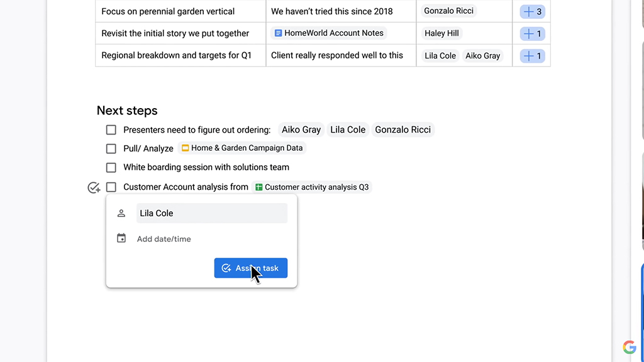Check the Presenters need to figure out ordering box
Image resolution: width=644 pixels, height=362 pixels.
point(111,130)
